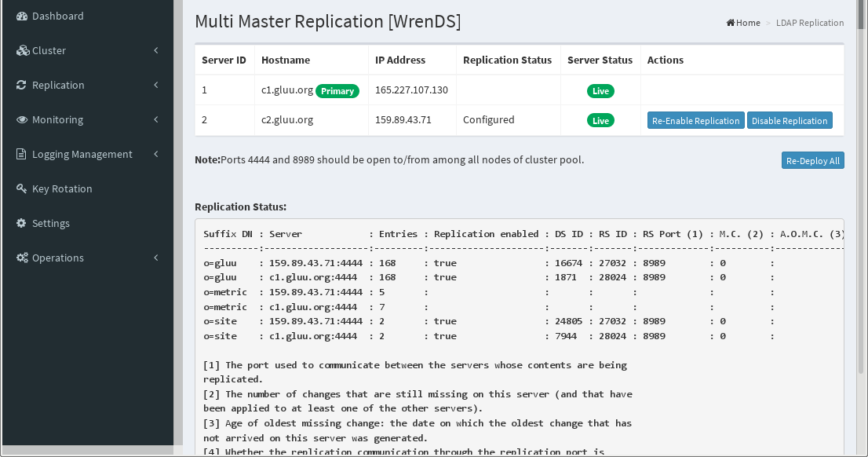Click the Replication Status column header
The height and width of the screenshot is (457, 868).
(x=507, y=60)
